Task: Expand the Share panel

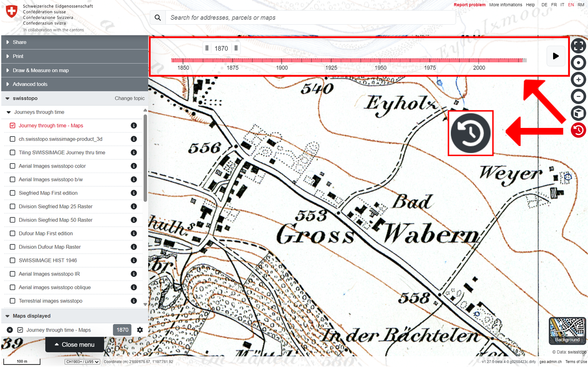Action: click(x=20, y=42)
